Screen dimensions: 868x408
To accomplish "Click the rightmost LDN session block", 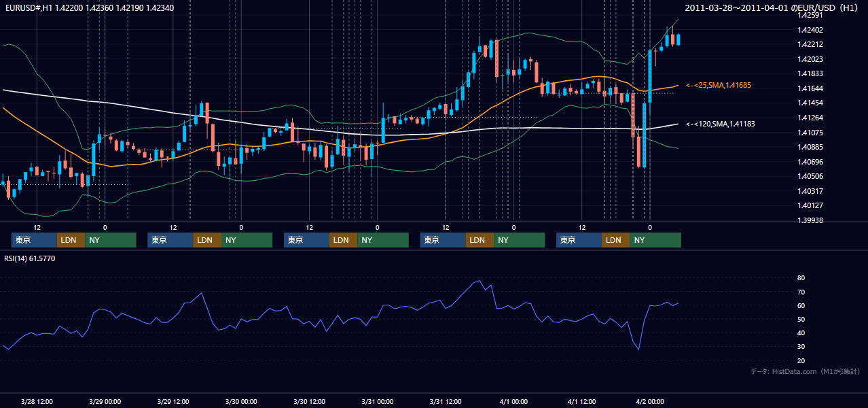I will [615, 240].
